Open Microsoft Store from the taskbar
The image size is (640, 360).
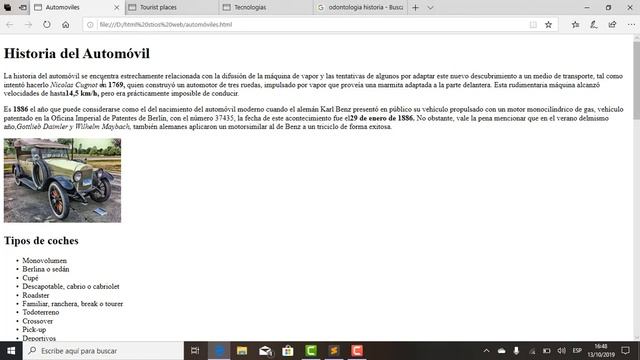288,351
